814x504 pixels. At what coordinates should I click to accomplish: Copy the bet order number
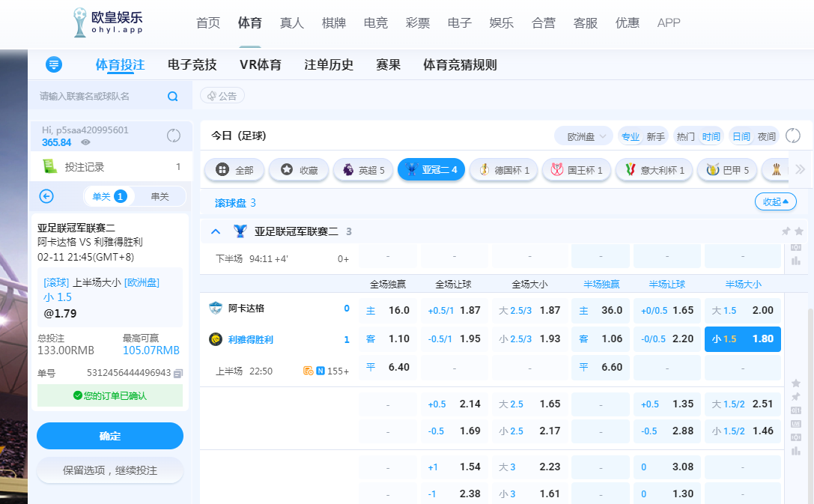click(x=178, y=373)
